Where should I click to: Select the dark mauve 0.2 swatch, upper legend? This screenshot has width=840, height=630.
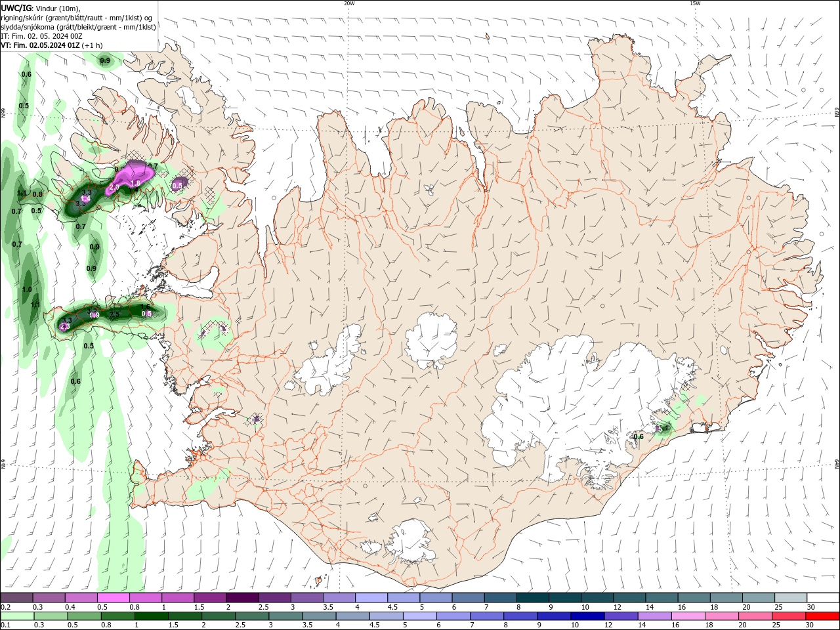pyautogui.click(x=16, y=598)
